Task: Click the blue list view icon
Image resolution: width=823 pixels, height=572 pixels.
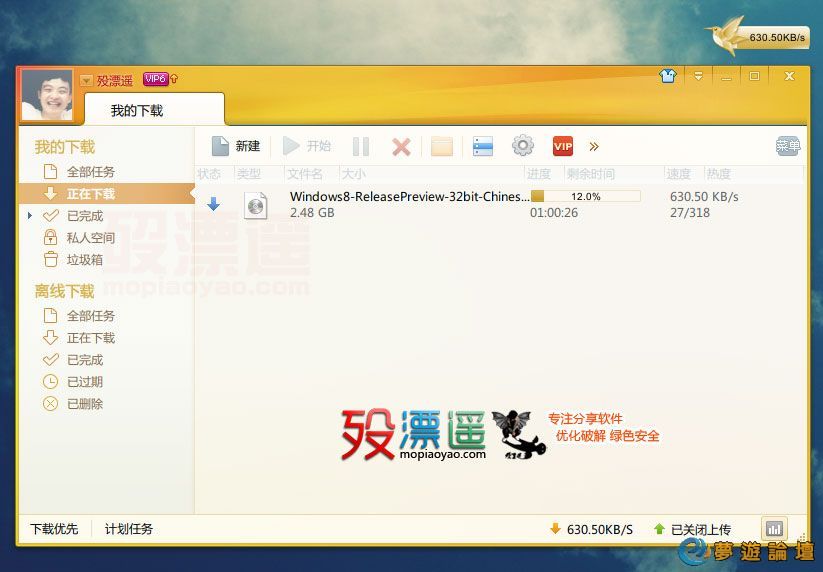Action: click(x=483, y=147)
